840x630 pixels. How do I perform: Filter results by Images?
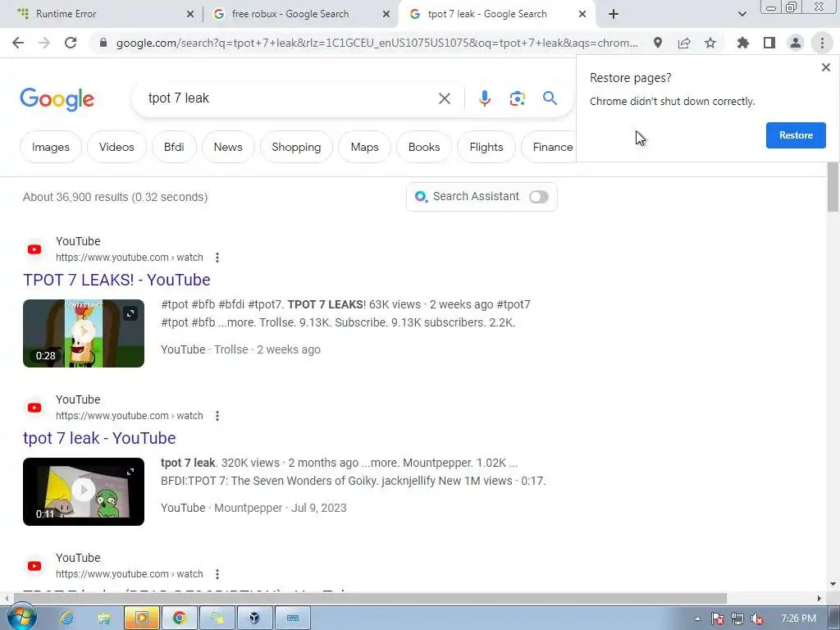(x=50, y=147)
